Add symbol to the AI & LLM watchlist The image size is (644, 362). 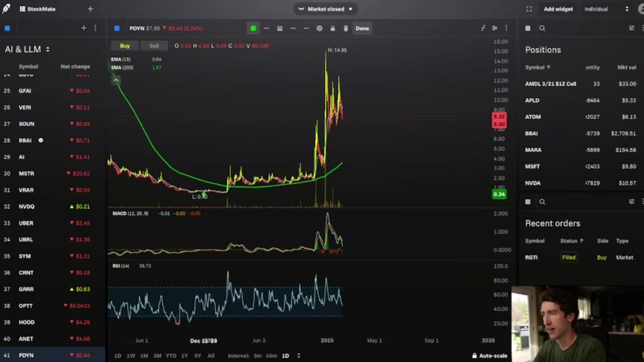(x=84, y=28)
